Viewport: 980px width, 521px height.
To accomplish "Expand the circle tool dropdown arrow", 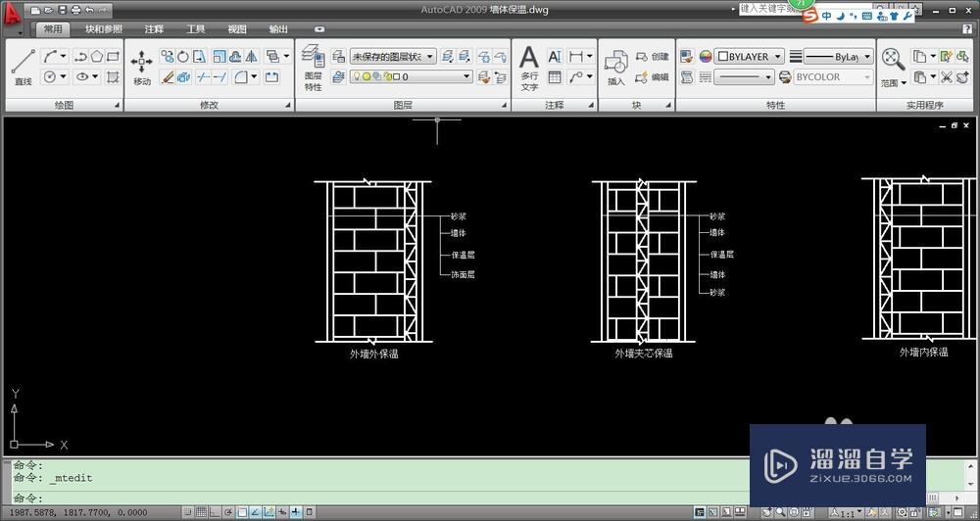I will point(63,76).
